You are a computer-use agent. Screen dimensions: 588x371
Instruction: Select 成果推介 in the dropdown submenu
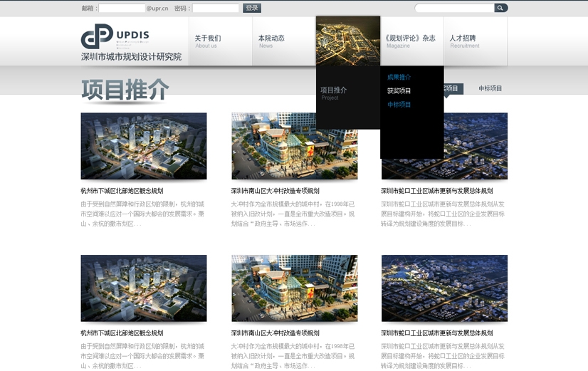(399, 77)
